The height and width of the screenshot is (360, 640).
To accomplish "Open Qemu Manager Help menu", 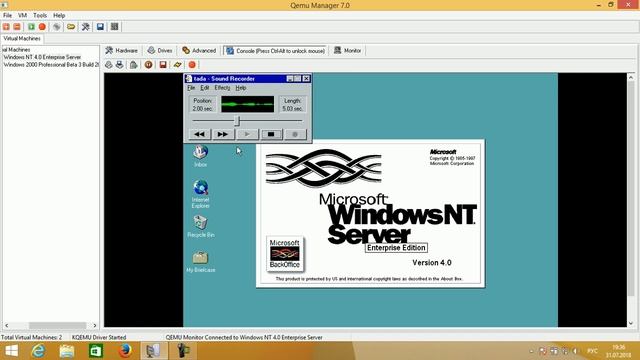I will point(59,15).
